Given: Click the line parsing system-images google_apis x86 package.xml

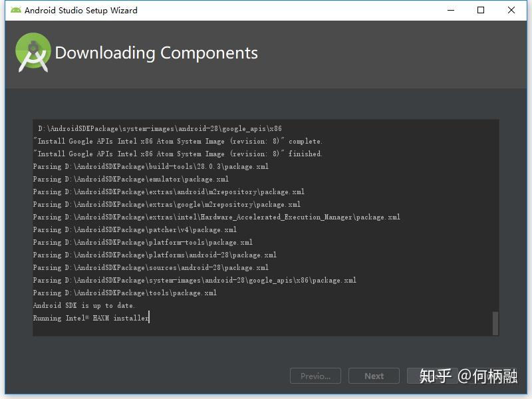Looking at the screenshot, I should click(x=194, y=280).
